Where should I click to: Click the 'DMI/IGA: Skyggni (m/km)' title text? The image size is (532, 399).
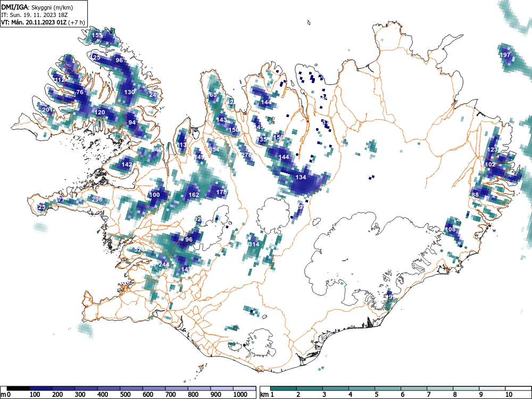[37, 7]
